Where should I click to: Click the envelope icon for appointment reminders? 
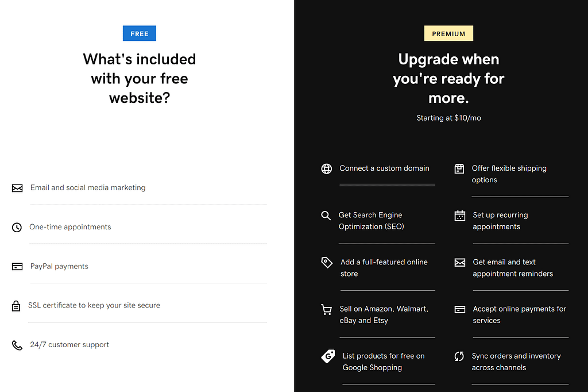pos(460,263)
